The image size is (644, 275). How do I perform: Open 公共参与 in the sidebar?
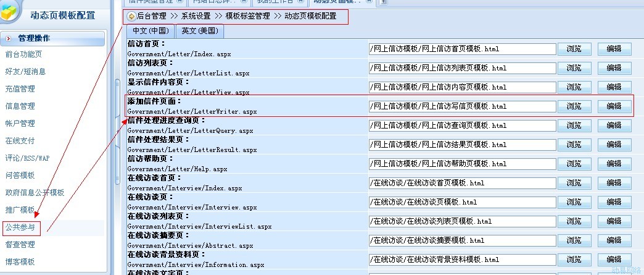point(20,227)
